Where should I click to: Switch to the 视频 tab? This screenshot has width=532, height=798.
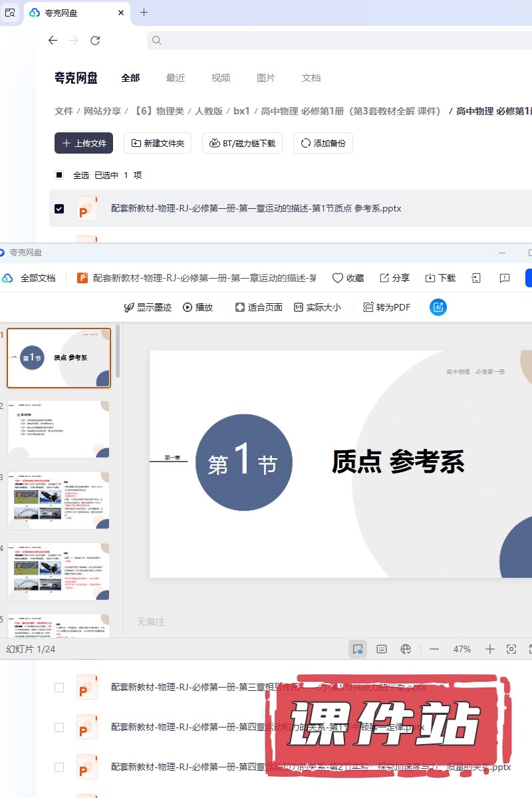point(221,78)
